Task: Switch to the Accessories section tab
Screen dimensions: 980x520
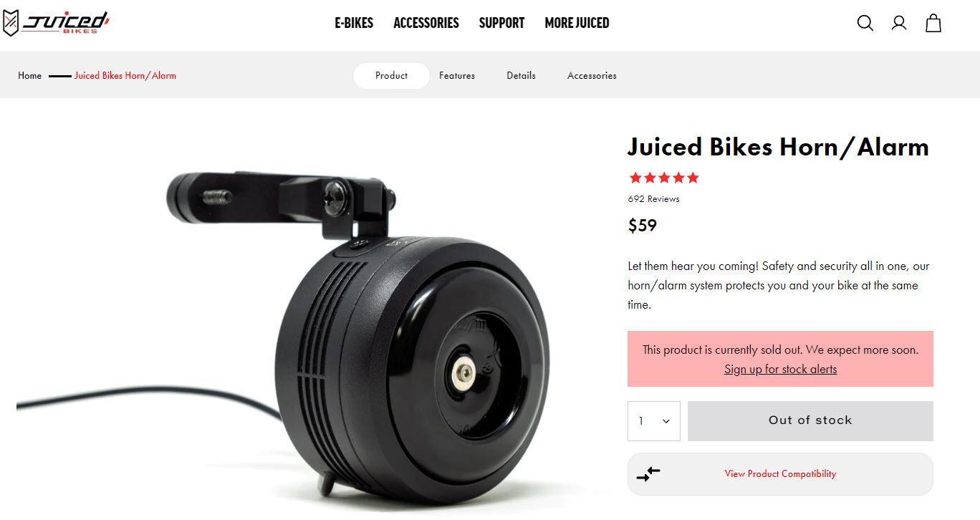Action: (x=592, y=76)
